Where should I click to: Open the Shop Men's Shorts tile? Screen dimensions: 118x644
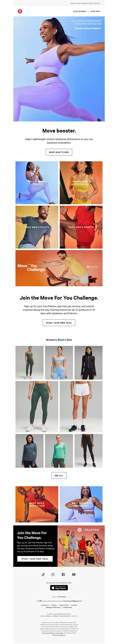point(81,227)
